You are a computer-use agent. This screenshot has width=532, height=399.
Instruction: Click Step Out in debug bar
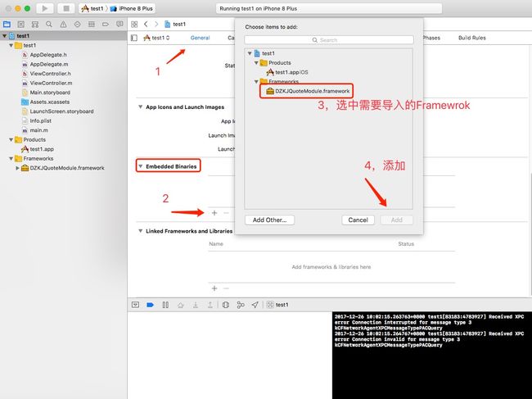[210, 305]
